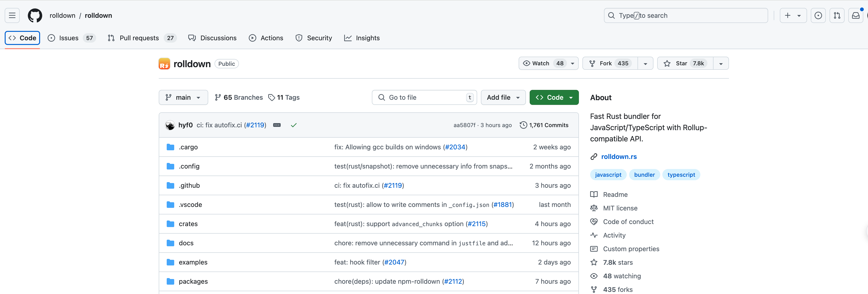The image size is (868, 294).
Task: Expand the Fork options dropdown arrow
Action: tap(645, 64)
